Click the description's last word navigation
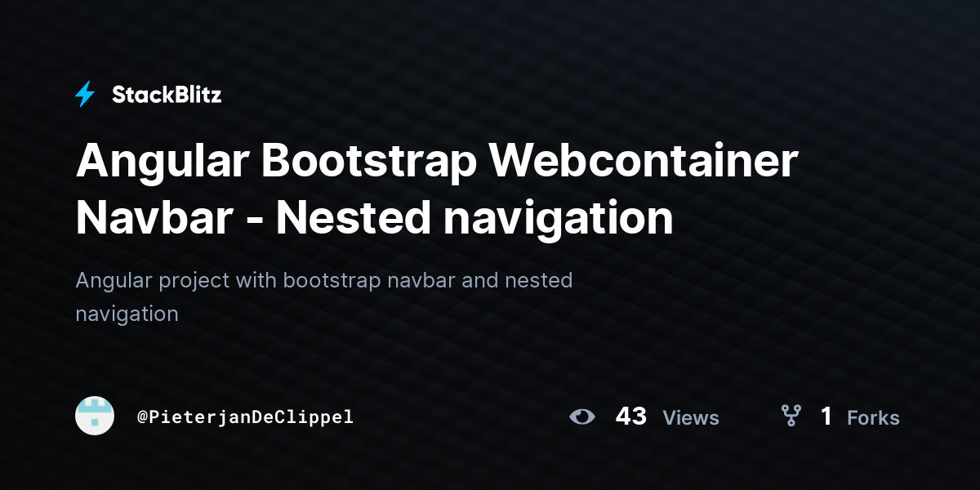980x490 pixels. (x=127, y=314)
